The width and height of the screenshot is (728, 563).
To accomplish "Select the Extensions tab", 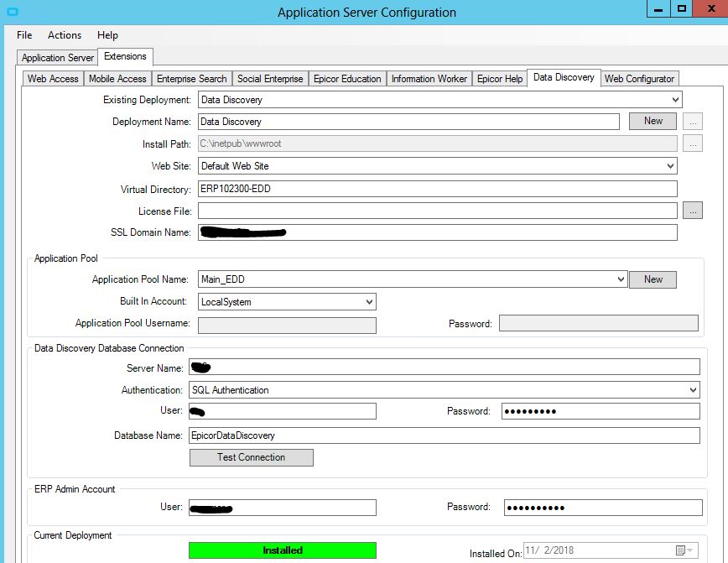I will click(125, 56).
